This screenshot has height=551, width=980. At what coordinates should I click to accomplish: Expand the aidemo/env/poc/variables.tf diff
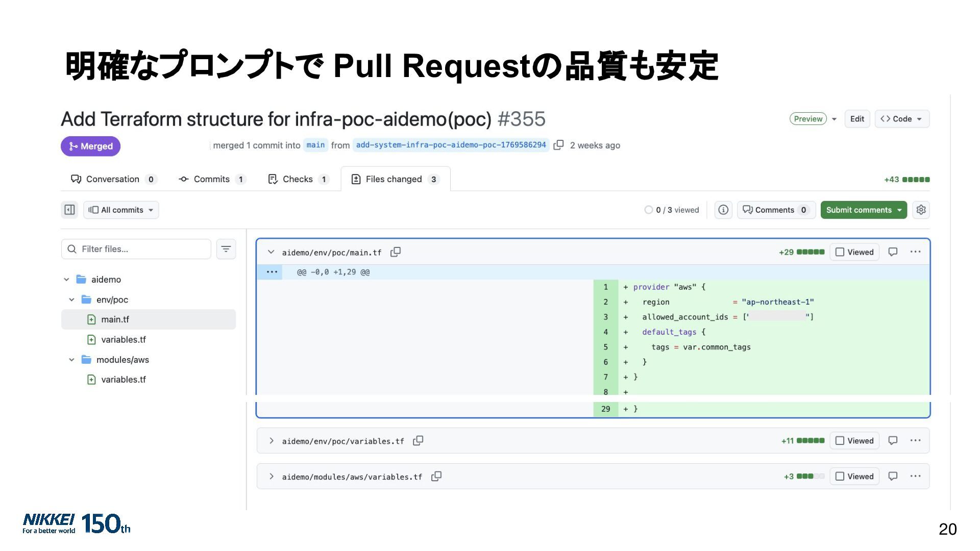(x=271, y=441)
